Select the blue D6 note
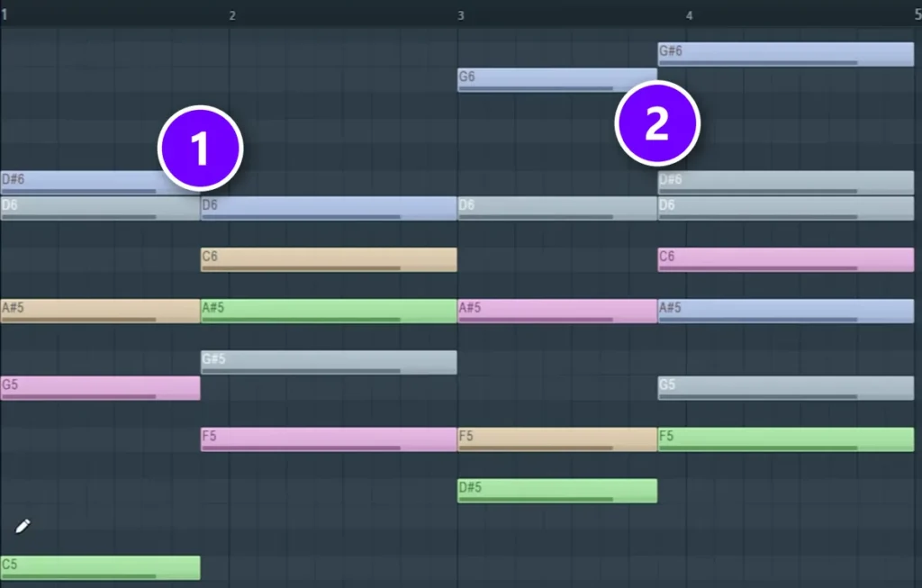This screenshot has height=588, width=922. 329,209
